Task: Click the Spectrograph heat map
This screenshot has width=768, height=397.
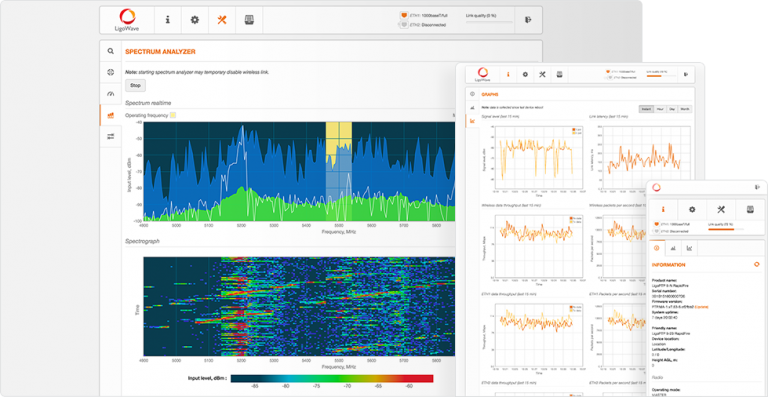Action: [299, 306]
